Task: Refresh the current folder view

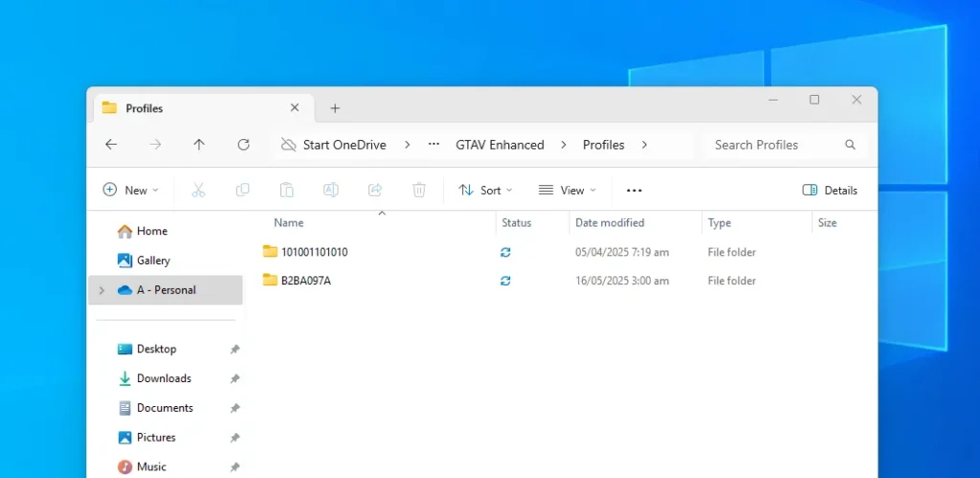Action: pos(243,145)
